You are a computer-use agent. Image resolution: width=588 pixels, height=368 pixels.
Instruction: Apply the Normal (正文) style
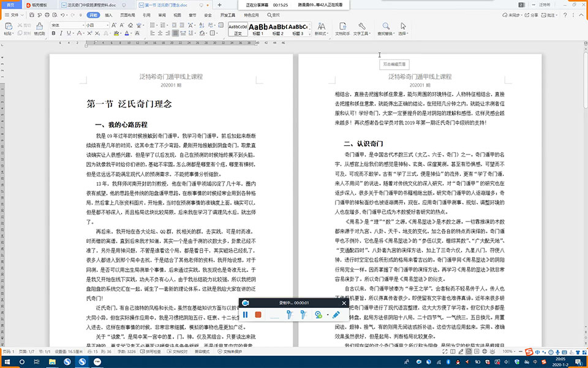click(238, 29)
